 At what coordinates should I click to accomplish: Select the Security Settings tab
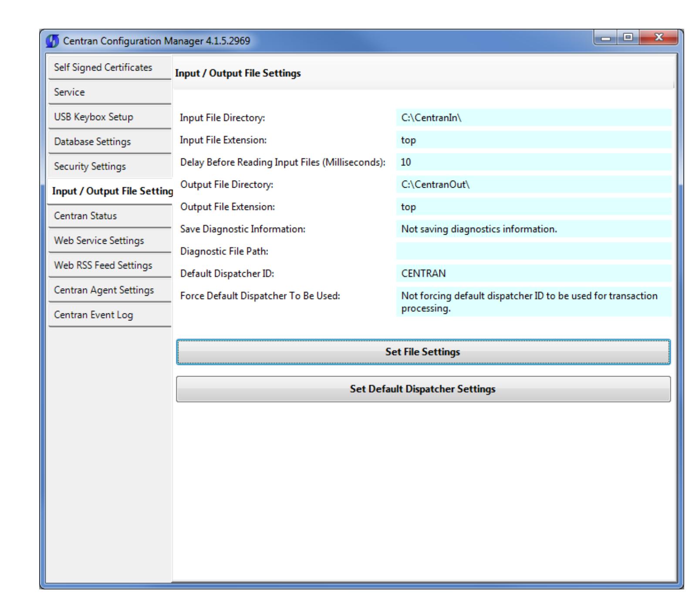pos(110,167)
